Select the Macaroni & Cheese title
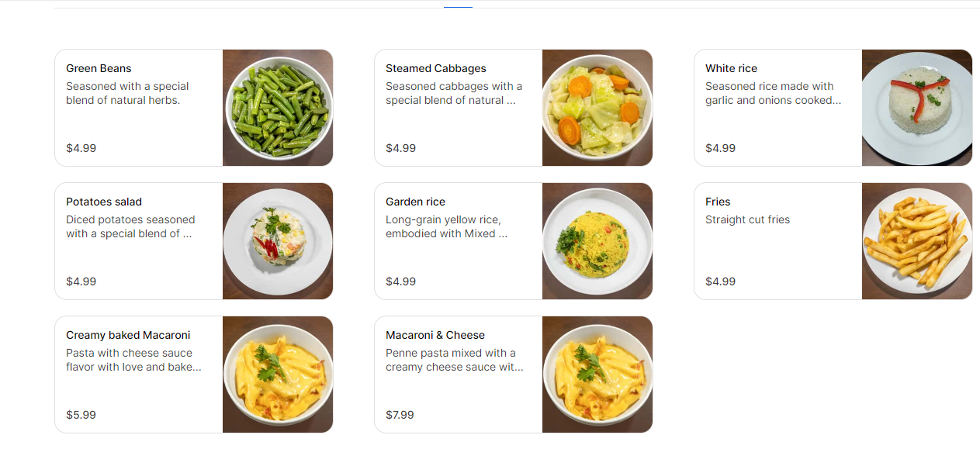The width and height of the screenshot is (980, 466). tap(435, 335)
